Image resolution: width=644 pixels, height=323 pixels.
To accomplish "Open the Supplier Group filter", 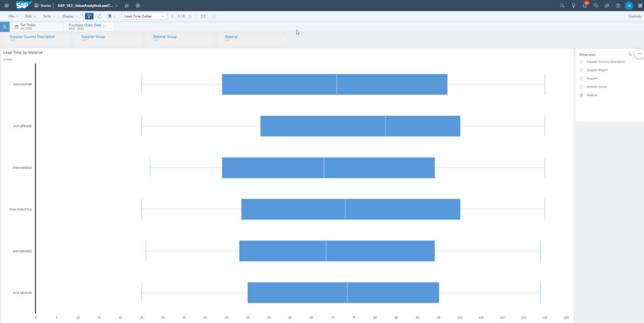I will click(108, 38).
